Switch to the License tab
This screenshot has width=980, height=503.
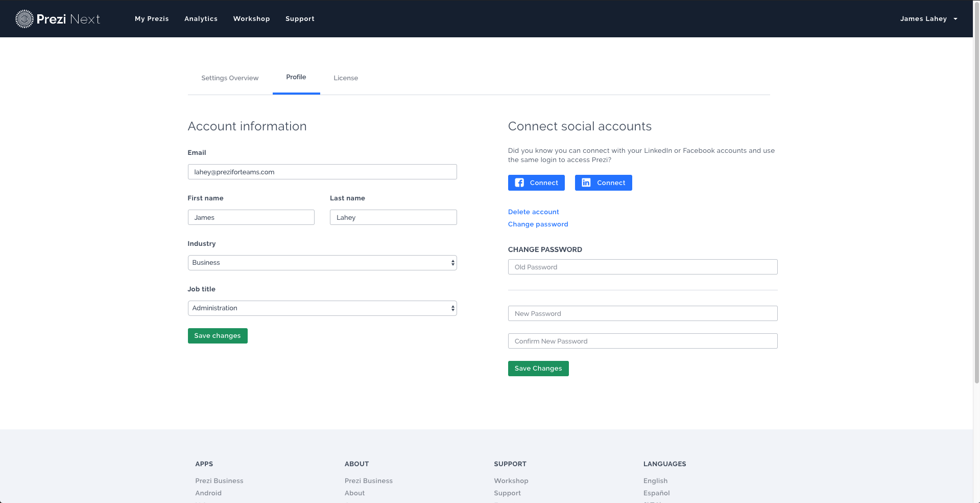click(346, 78)
